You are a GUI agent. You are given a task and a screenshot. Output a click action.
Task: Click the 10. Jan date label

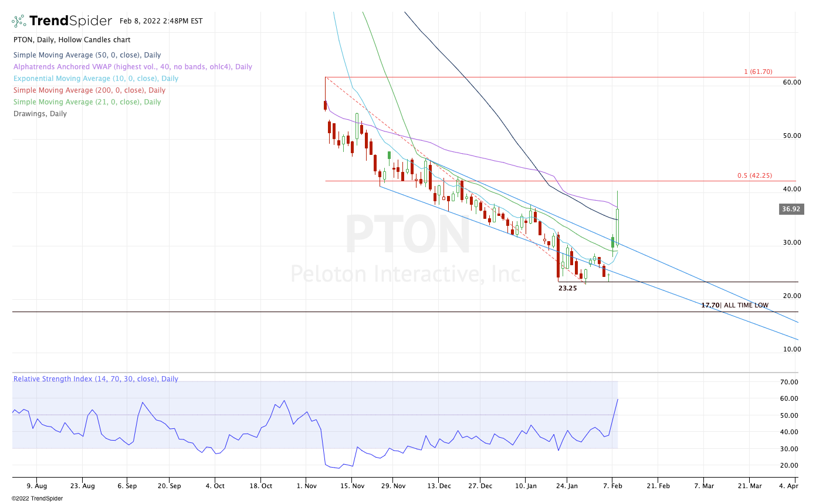(526, 486)
